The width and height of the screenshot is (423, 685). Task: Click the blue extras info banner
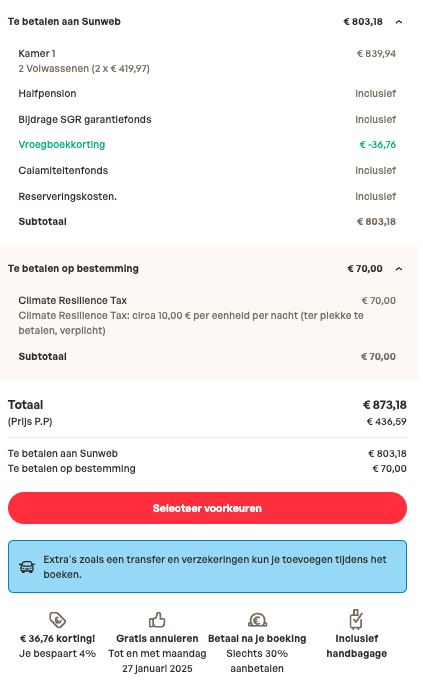pyautogui.click(x=207, y=567)
